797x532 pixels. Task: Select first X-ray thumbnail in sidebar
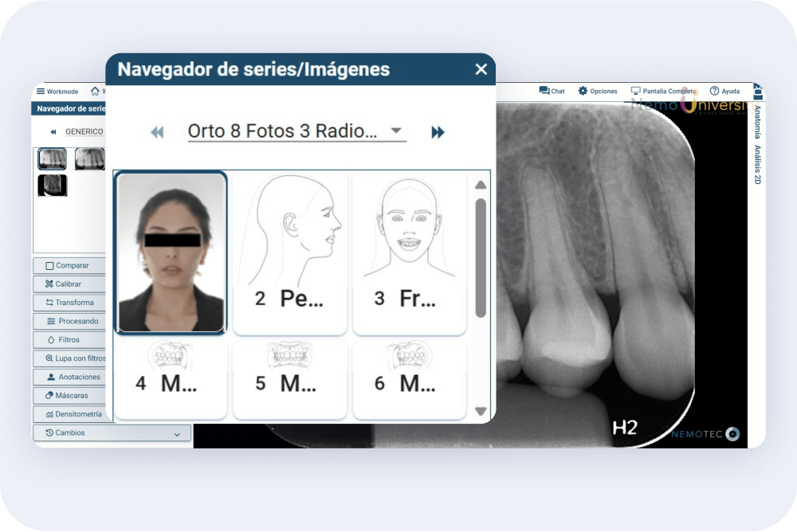pyautogui.click(x=53, y=159)
